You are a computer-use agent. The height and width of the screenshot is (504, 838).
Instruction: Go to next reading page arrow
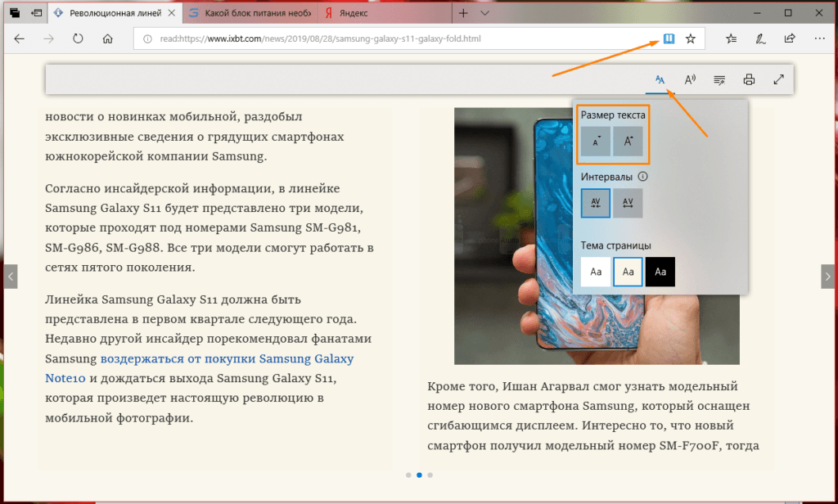pyautogui.click(x=827, y=277)
